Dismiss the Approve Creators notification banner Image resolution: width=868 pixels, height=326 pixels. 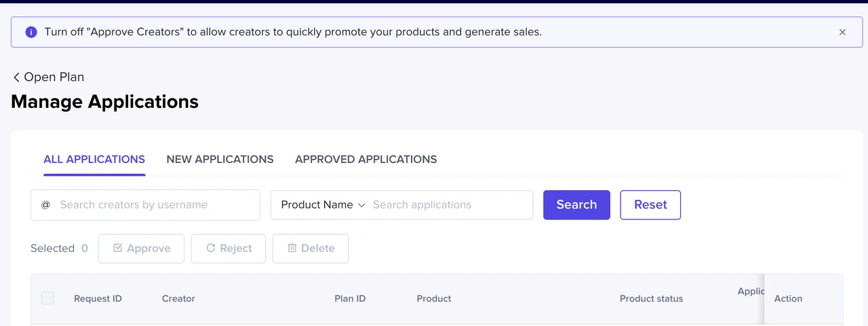[842, 32]
